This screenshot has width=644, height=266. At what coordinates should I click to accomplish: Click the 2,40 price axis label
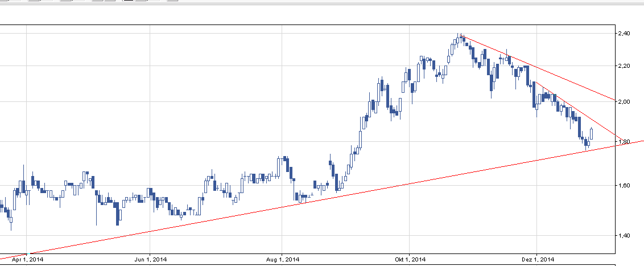coord(625,34)
